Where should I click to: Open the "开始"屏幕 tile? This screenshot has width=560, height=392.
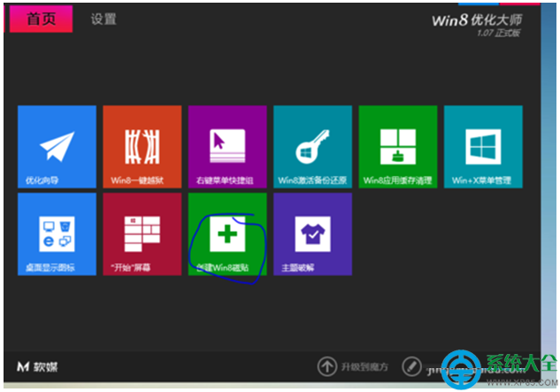142,234
